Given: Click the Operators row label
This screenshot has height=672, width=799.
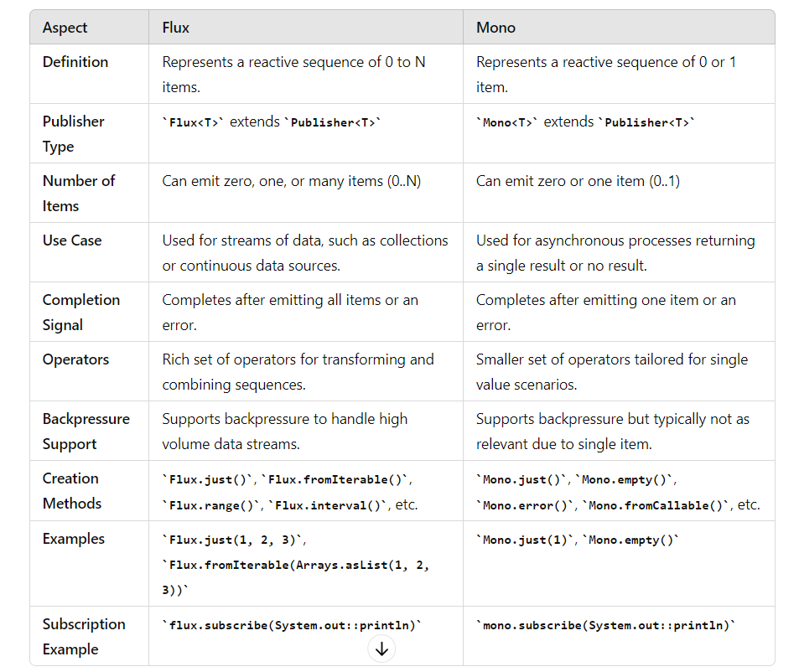Looking at the screenshot, I should [76, 359].
